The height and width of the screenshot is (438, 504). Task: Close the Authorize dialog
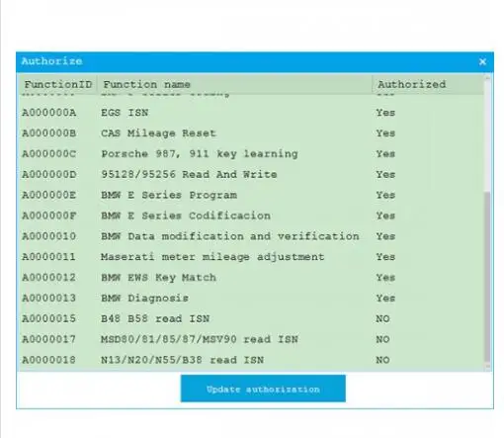click(x=482, y=61)
